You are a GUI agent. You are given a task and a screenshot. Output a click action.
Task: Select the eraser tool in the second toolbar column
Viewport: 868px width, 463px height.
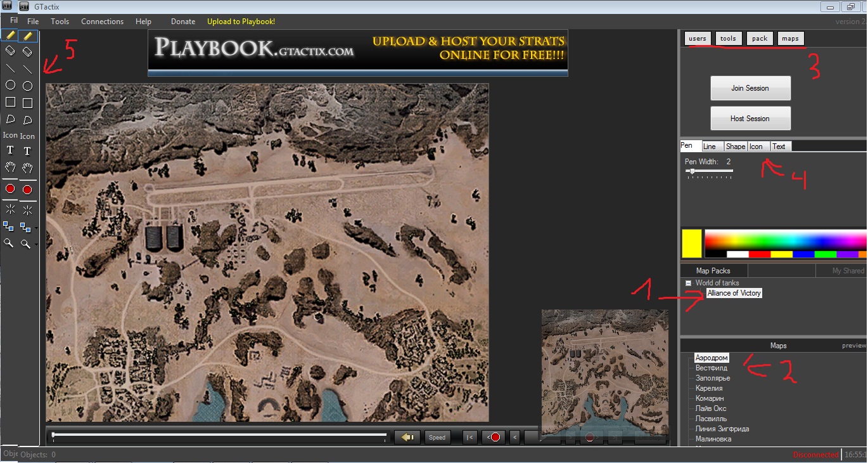27,51
